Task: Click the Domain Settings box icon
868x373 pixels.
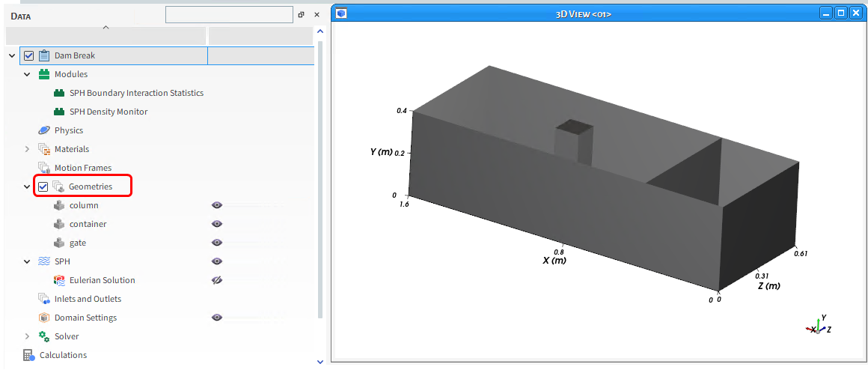Action: (44, 318)
